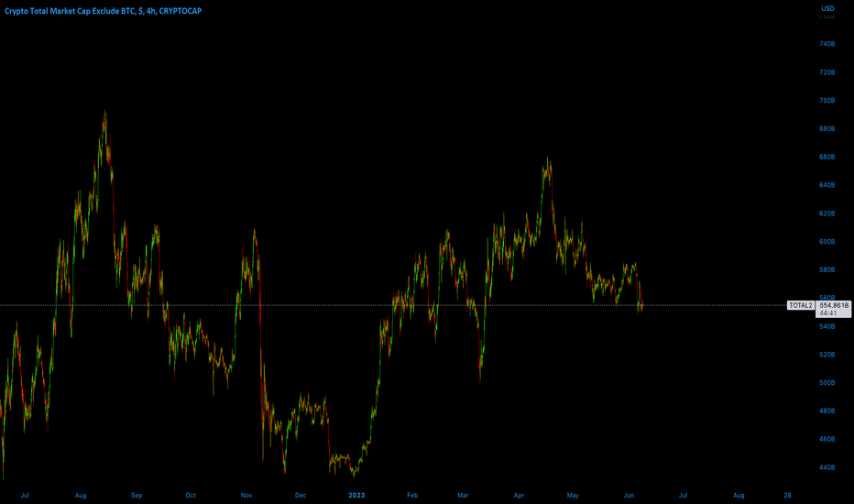Click the Mar time axis label
Viewport: 854px width, 504px height.
click(x=463, y=495)
